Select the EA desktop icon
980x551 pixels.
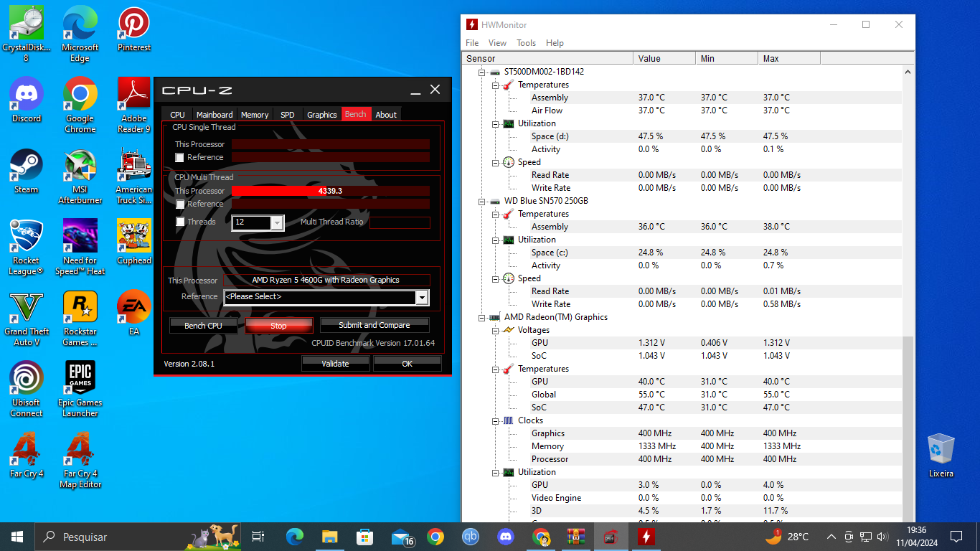tap(134, 313)
